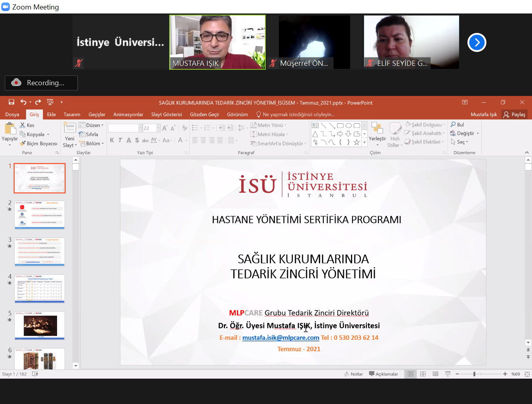Toggle the Notlar notes pane
Image resolution: width=532 pixels, height=404 pixels.
tap(353, 374)
